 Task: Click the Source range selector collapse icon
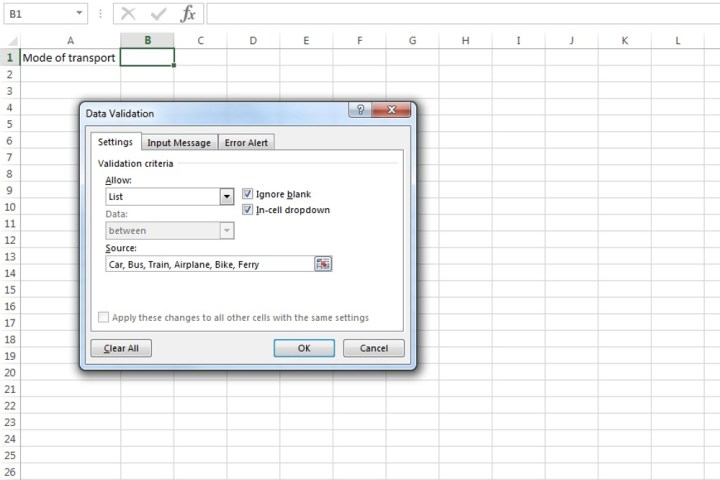coord(322,264)
